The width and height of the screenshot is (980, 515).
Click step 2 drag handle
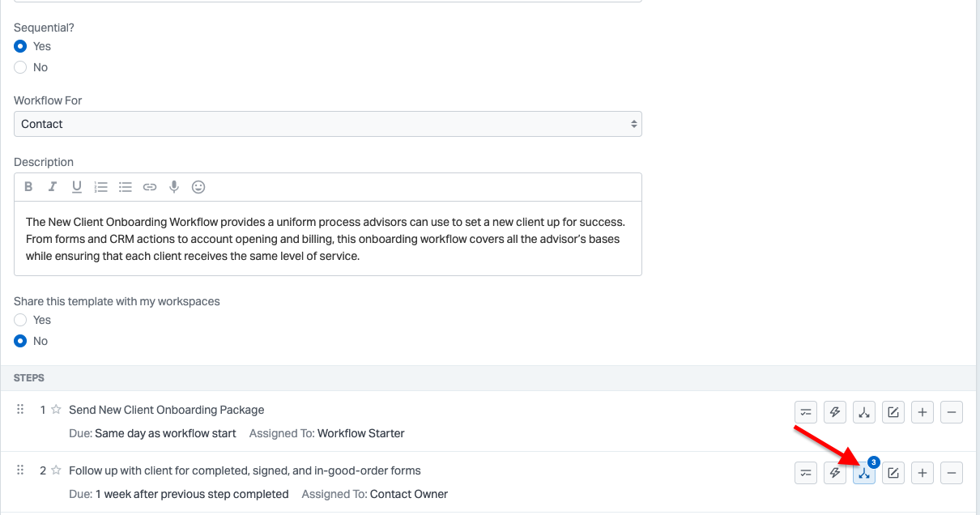21,470
